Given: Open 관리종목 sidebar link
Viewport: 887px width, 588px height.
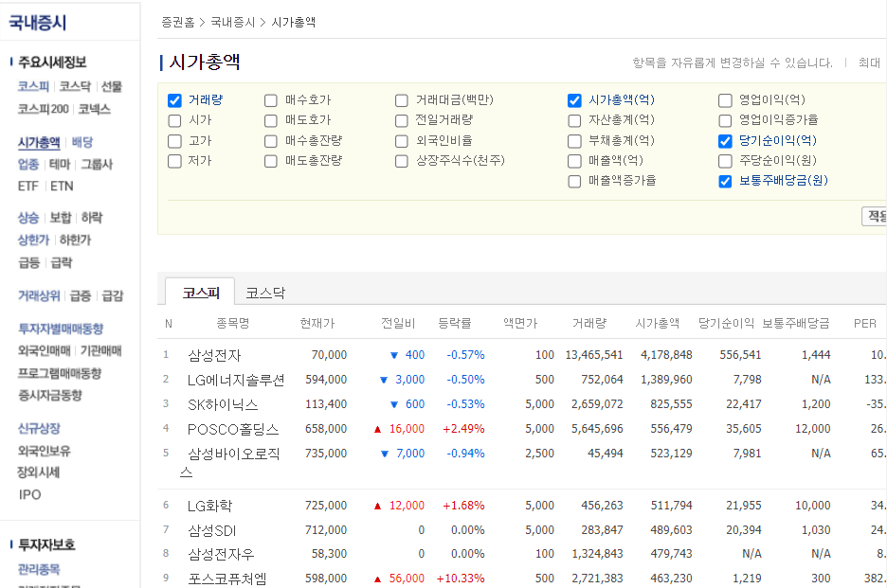Looking at the screenshot, I should tap(39, 569).
